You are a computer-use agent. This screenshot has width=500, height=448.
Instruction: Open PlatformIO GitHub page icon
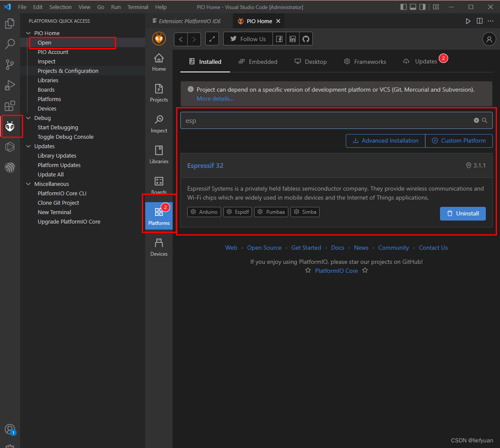[x=306, y=39]
